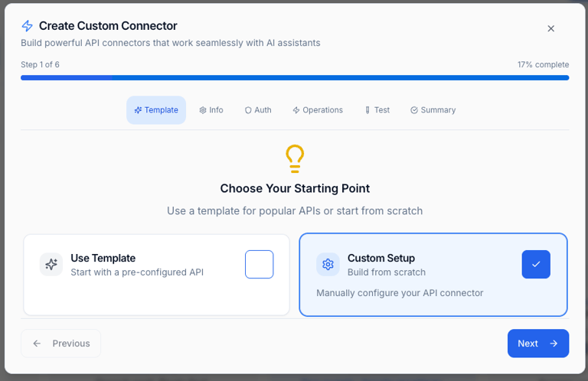The height and width of the screenshot is (381, 588).
Task: Switch to the Template step tab
Action: [156, 110]
